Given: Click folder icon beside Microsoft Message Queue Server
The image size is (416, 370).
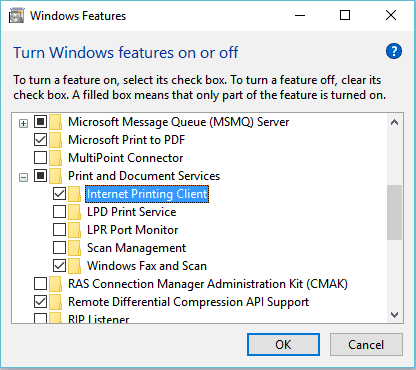Looking at the screenshot, I should 55,122.
